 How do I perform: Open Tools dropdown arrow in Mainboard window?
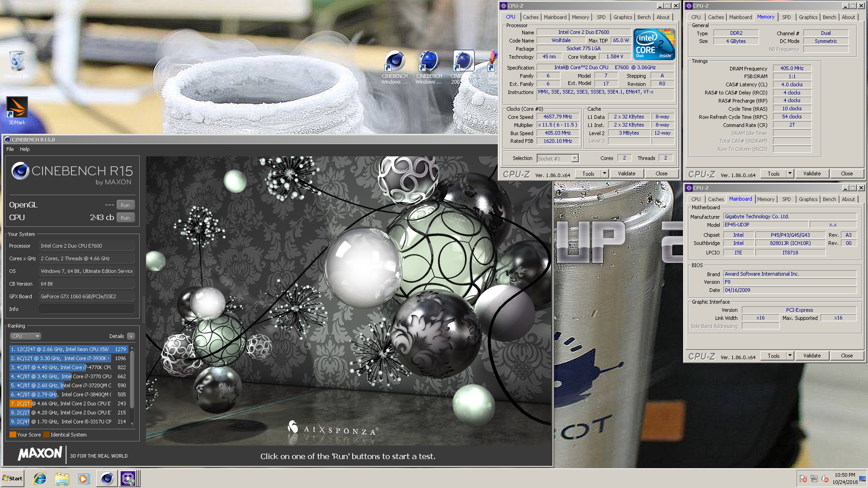790,356
